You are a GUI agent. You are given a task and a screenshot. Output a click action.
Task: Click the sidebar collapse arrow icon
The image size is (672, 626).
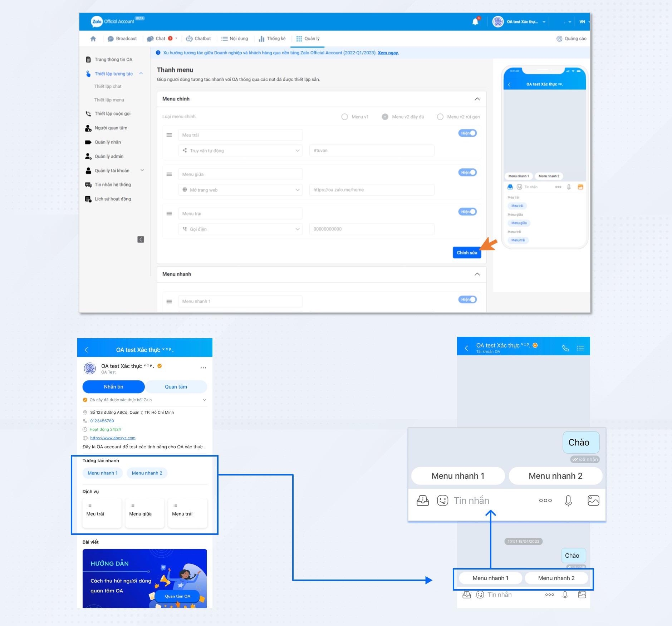[141, 240]
